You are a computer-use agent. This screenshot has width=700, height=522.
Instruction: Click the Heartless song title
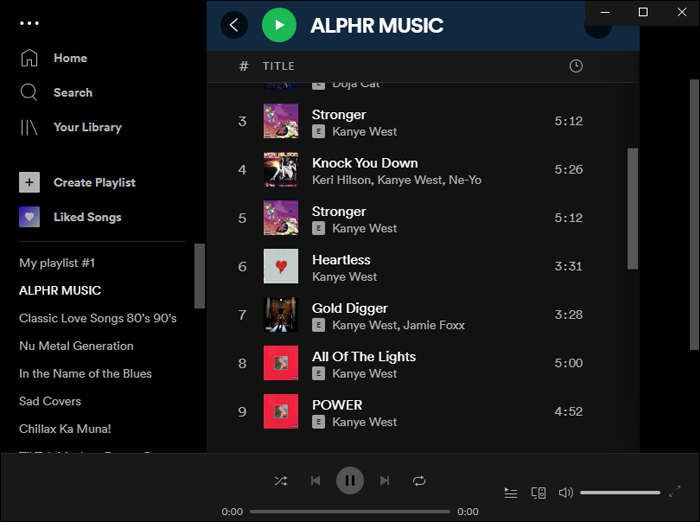click(341, 260)
